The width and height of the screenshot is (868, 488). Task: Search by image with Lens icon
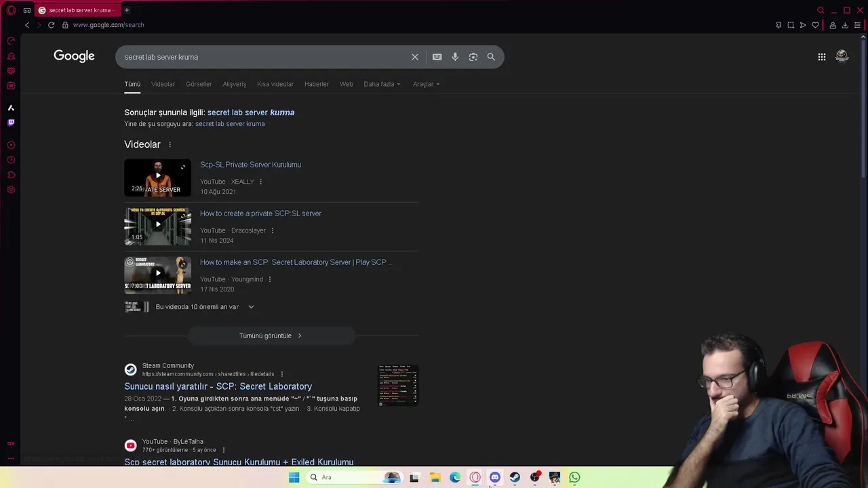pos(473,57)
